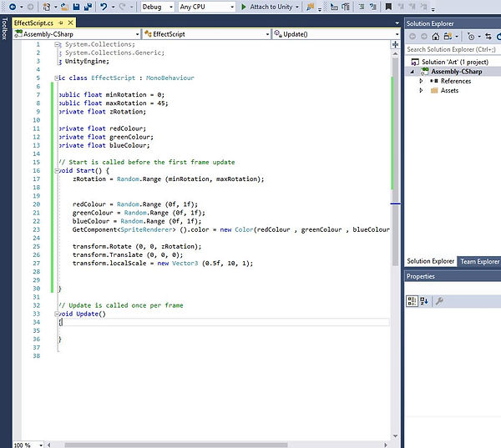Click the editor vertical scrollbar thumb
This screenshot has width=501, height=448.
[x=396, y=162]
